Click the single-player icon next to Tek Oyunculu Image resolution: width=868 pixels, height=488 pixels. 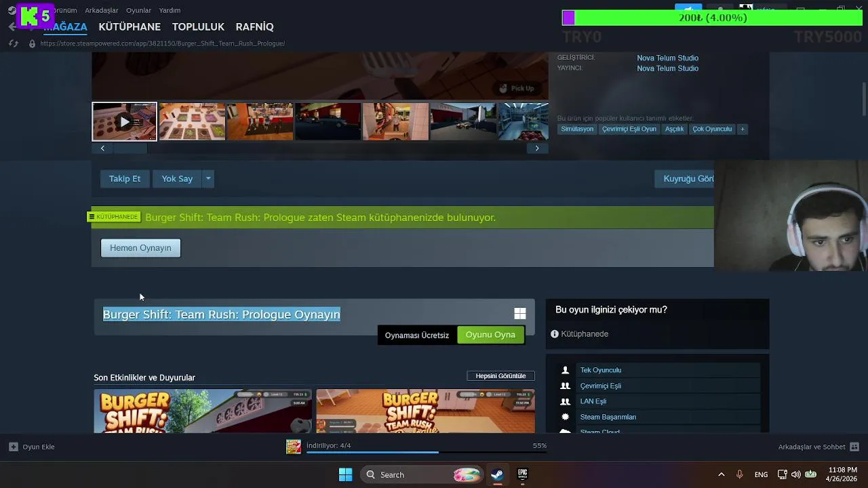[565, 370]
